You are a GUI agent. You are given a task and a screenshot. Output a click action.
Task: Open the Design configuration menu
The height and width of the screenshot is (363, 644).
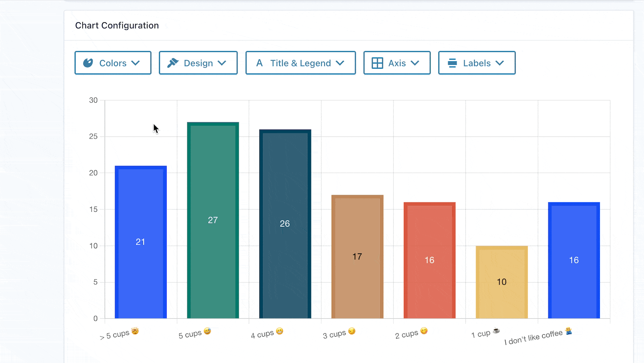pyautogui.click(x=198, y=63)
